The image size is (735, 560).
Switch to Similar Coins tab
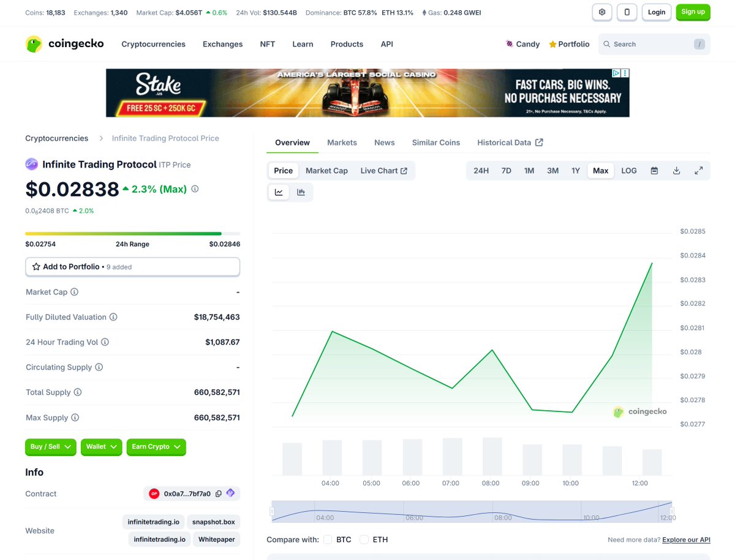click(436, 143)
